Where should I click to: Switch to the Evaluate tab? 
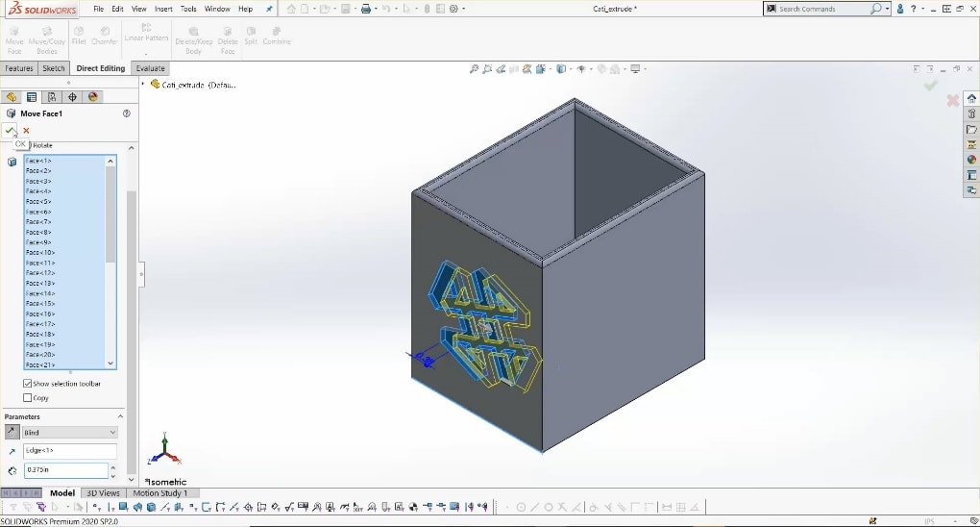150,68
